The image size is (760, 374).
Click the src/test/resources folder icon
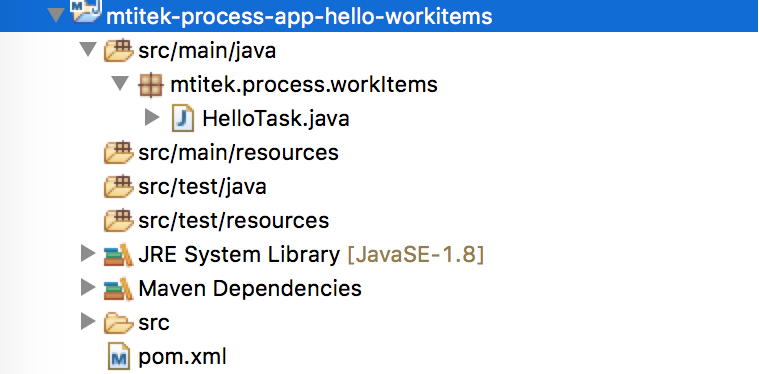pyautogui.click(x=118, y=220)
